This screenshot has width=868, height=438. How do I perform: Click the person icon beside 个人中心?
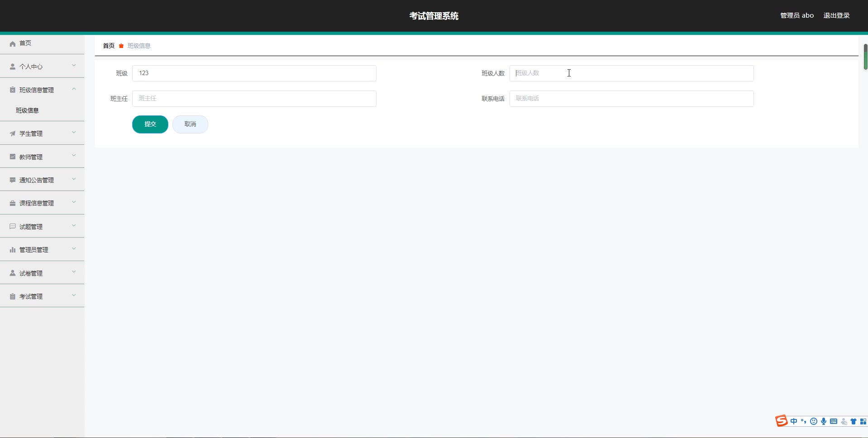coord(13,67)
